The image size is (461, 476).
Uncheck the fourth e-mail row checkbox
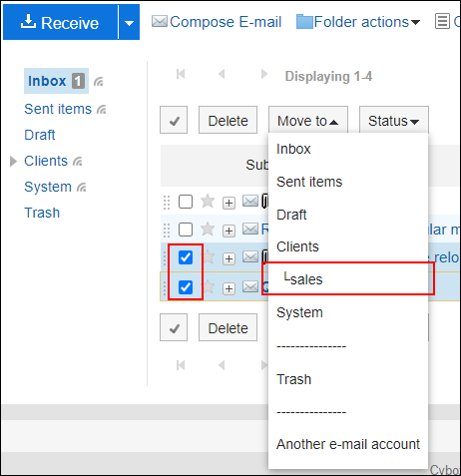click(x=186, y=287)
